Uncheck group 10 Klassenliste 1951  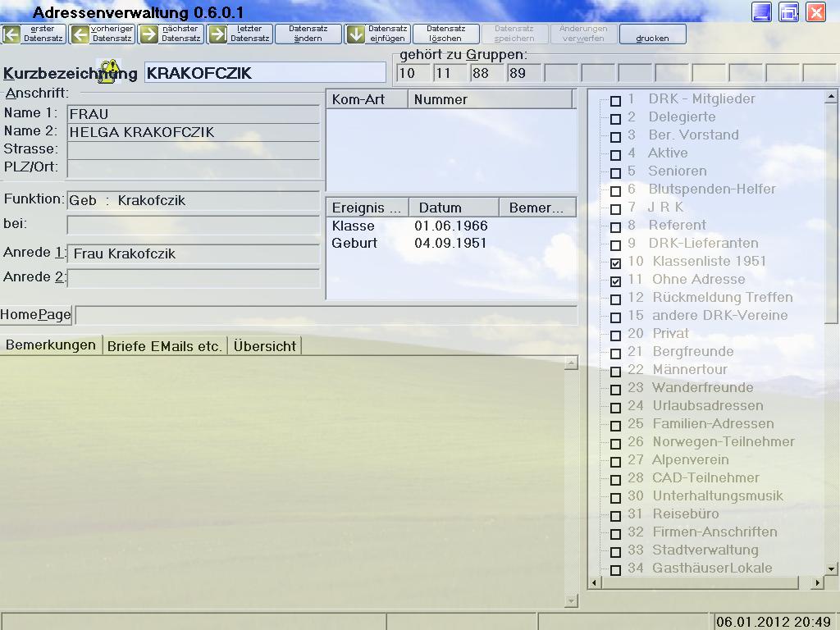[x=615, y=263]
